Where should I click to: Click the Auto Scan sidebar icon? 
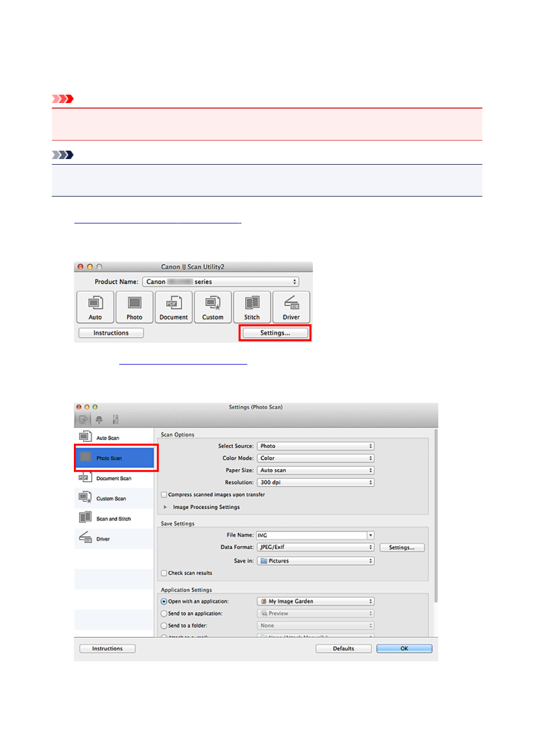[x=85, y=437]
